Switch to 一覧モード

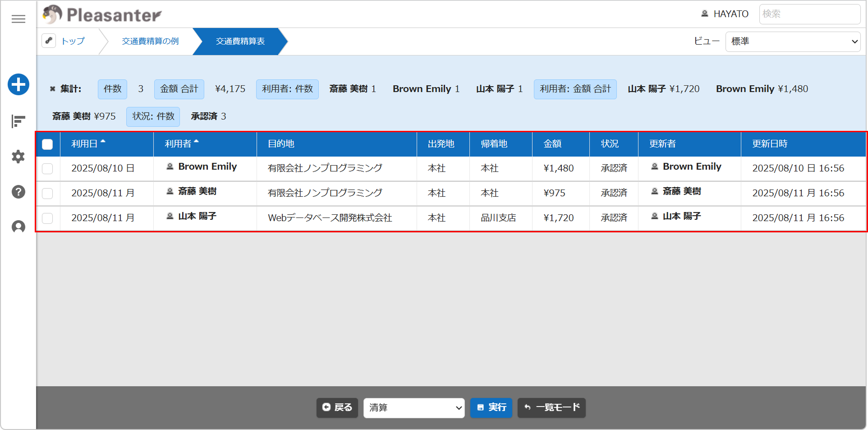pyautogui.click(x=551, y=408)
